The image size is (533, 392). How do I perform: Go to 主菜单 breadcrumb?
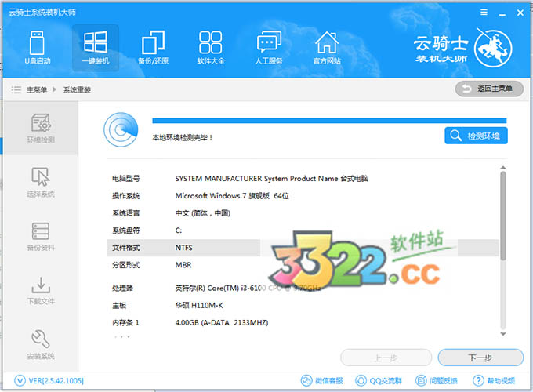(37, 89)
